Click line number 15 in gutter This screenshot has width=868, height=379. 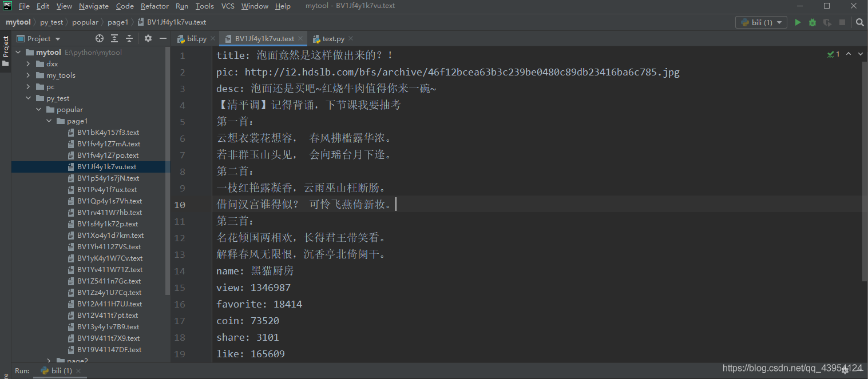click(180, 288)
